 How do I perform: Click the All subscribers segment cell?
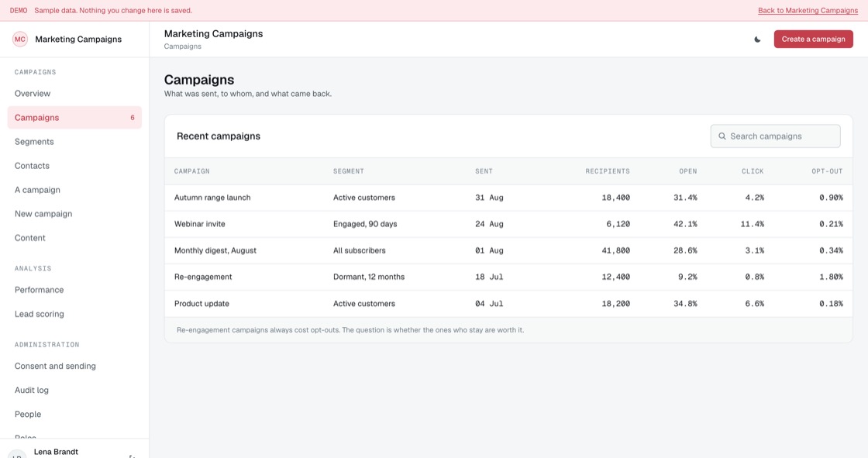[360, 250]
